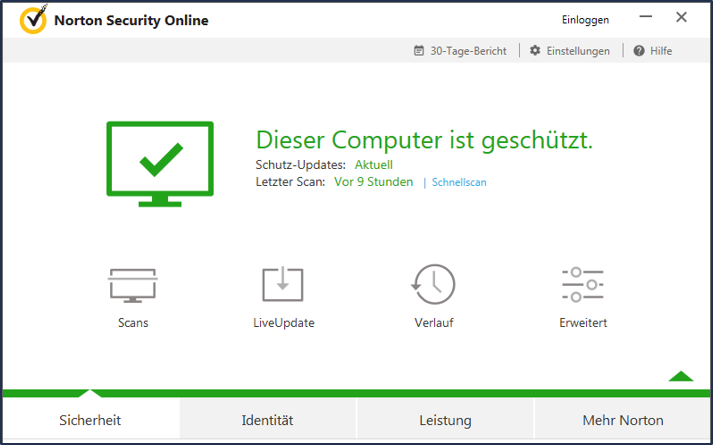Click the calendar icon for 30-Tage-Bericht
Image resolution: width=713 pixels, height=445 pixels.
click(x=418, y=50)
